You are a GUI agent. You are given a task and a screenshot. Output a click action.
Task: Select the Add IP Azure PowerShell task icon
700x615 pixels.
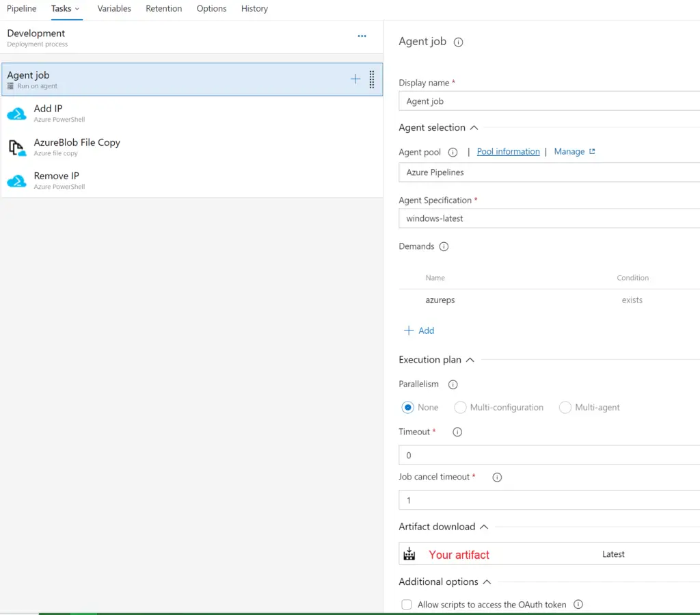[x=17, y=112]
